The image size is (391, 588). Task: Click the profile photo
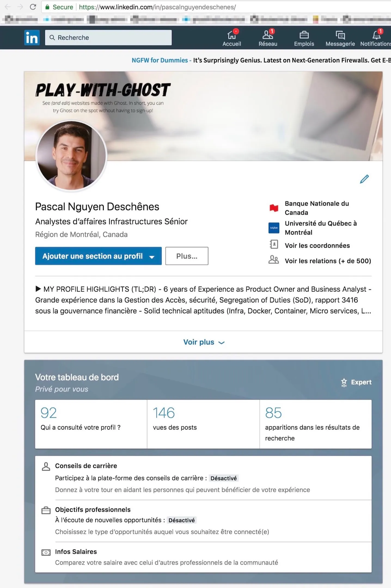pos(71,155)
